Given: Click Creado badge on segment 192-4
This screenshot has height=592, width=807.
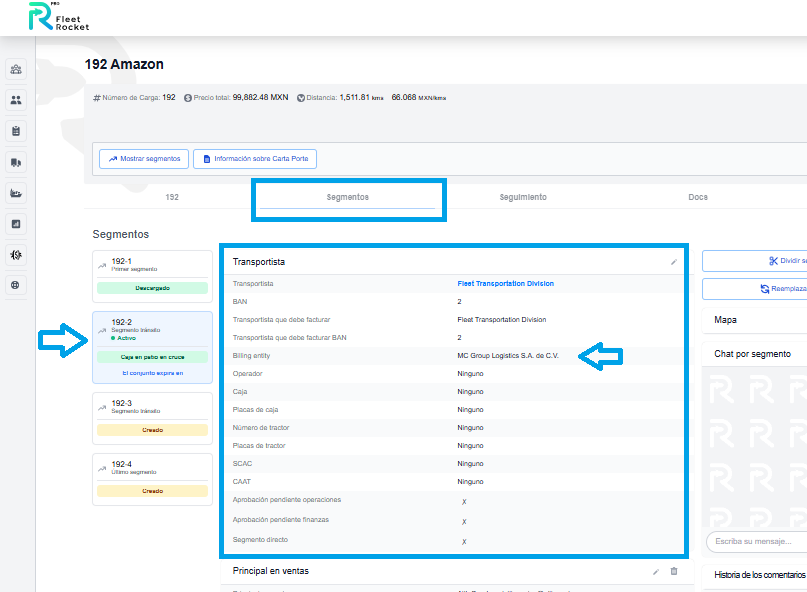Looking at the screenshot, I should 152,491.
